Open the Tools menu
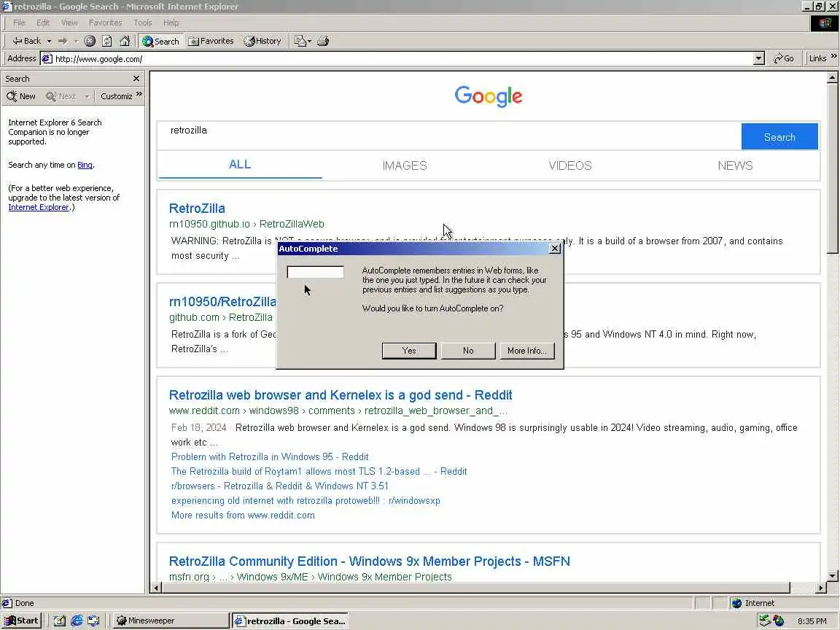Viewport: 840px width, 630px height. click(x=142, y=23)
